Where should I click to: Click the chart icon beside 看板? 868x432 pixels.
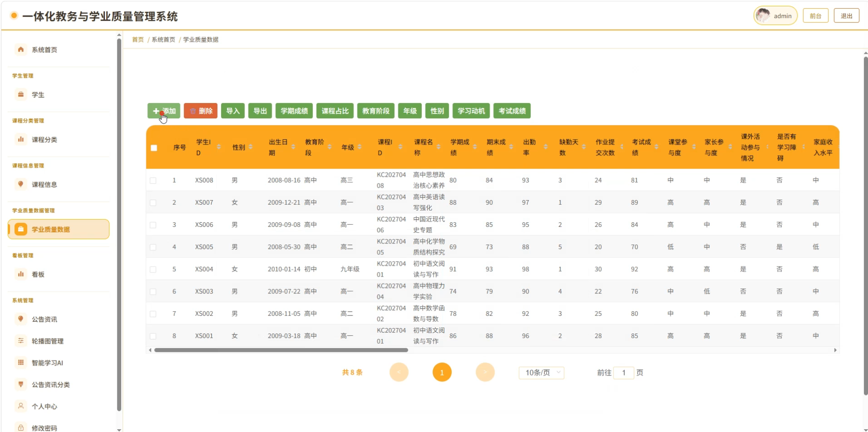click(x=21, y=274)
